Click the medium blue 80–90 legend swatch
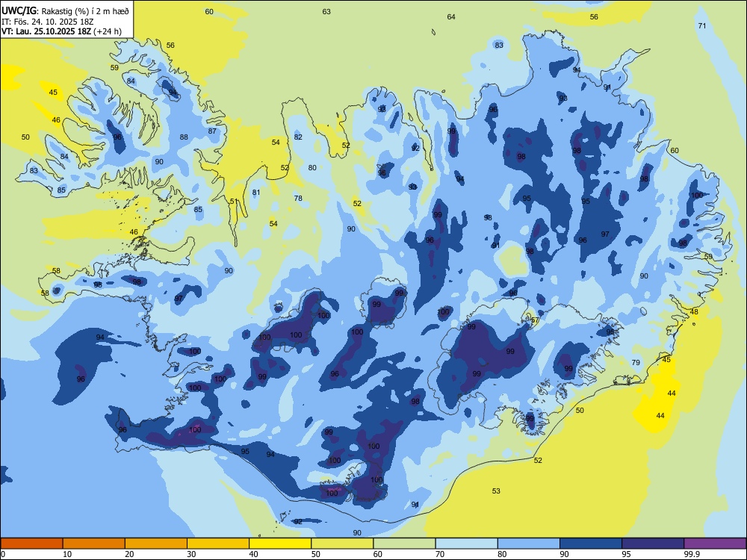This screenshot has width=747, height=560. [529, 544]
